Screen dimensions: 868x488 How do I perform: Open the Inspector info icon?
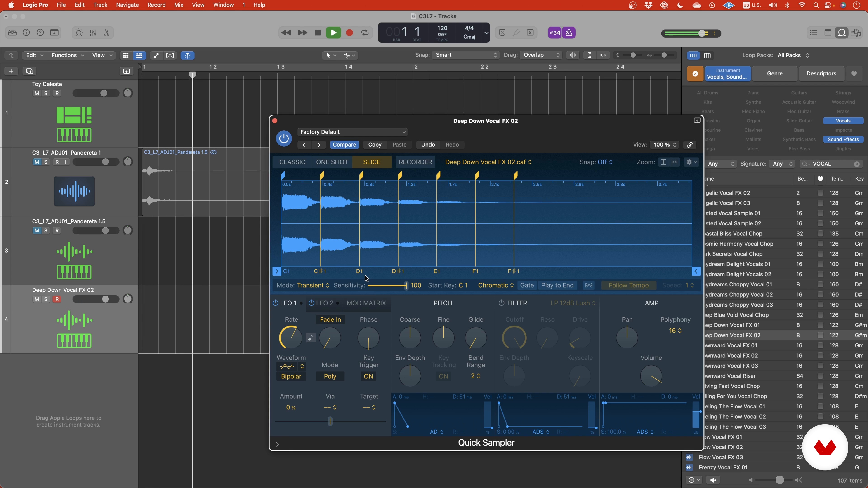26,33
